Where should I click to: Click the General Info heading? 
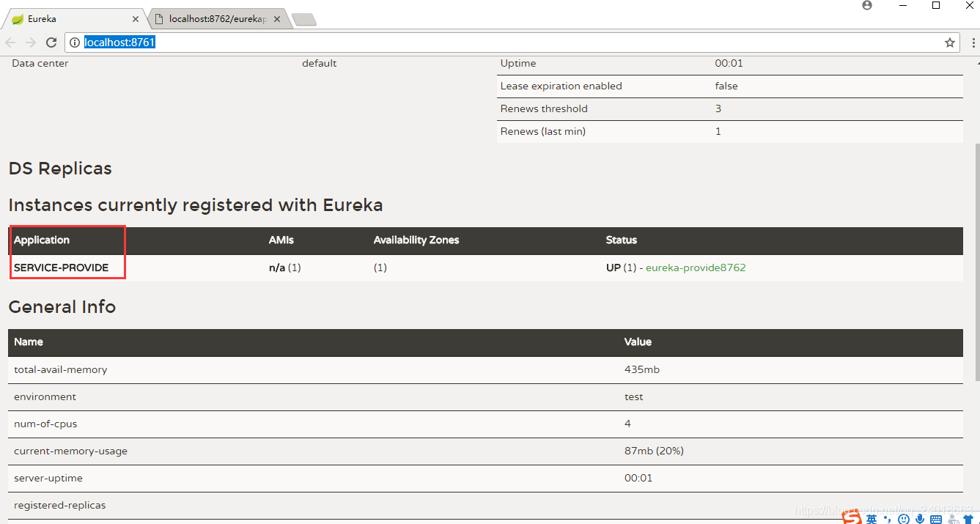(62, 306)
